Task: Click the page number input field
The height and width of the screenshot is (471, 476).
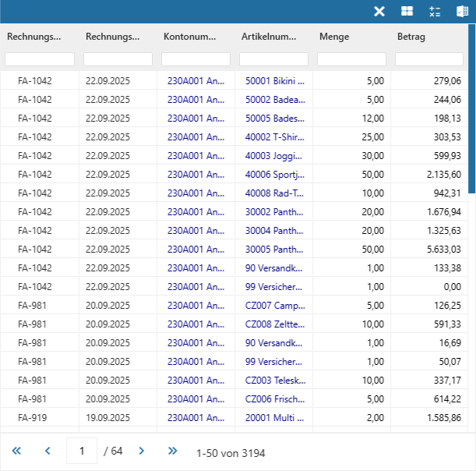Action: (x=83, y=451)
